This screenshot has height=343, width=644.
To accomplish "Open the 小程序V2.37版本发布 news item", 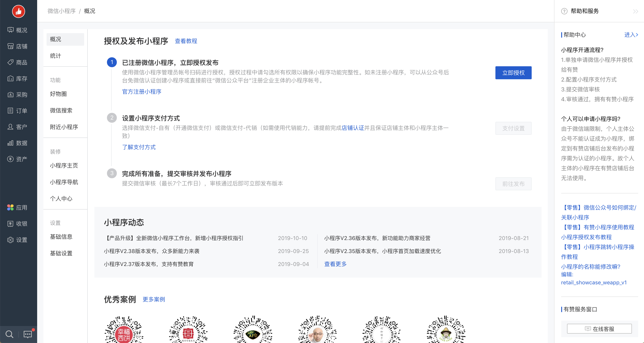I will (149, 264).
